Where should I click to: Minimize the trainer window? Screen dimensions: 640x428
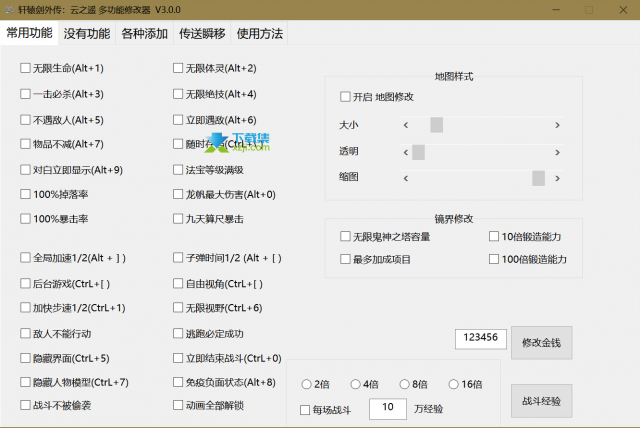pyautogui.click(x=556, y=9)
